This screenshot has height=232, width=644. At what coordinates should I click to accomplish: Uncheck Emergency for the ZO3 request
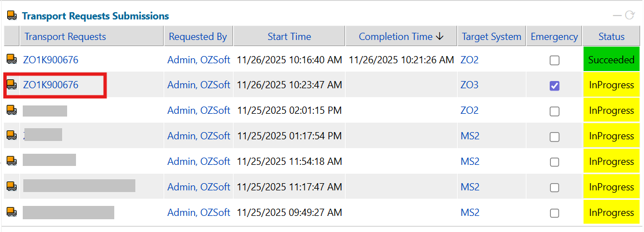[554, 85]
